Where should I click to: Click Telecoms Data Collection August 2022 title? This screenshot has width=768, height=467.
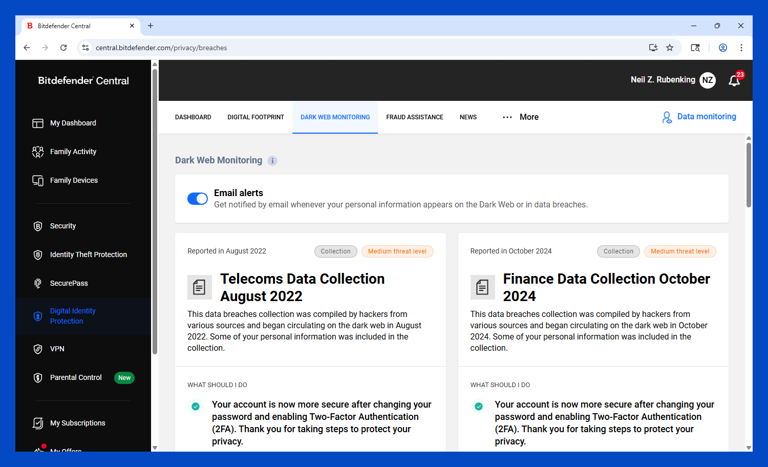pyautogui.click(x=302, y=287)
